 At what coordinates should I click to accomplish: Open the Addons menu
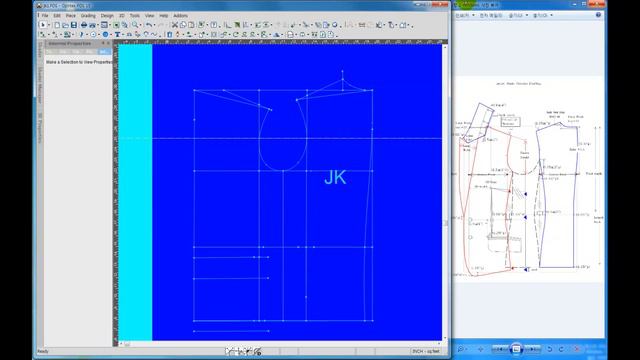click(180, 16)
